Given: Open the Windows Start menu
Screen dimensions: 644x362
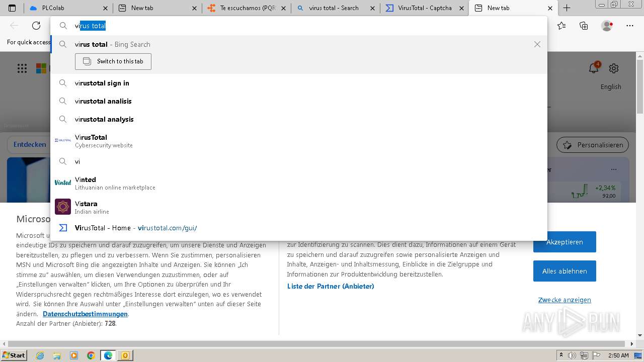Looking at the screenshot, I should click(x=14, y=355).
